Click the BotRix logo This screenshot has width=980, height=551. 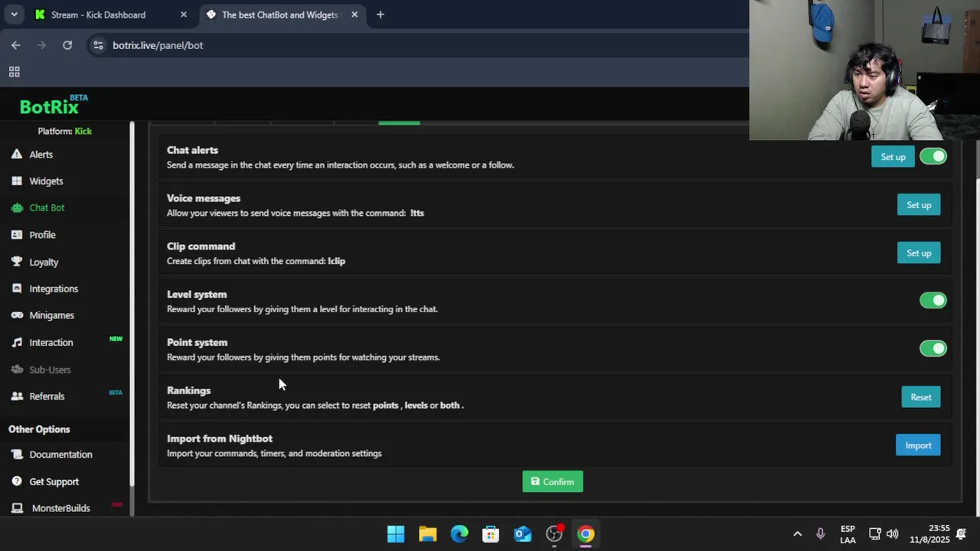click(x=54, y=106)
